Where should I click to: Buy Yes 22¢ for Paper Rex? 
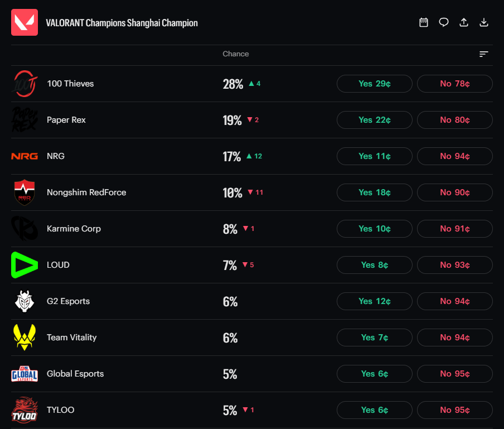[x=375, y=120]
